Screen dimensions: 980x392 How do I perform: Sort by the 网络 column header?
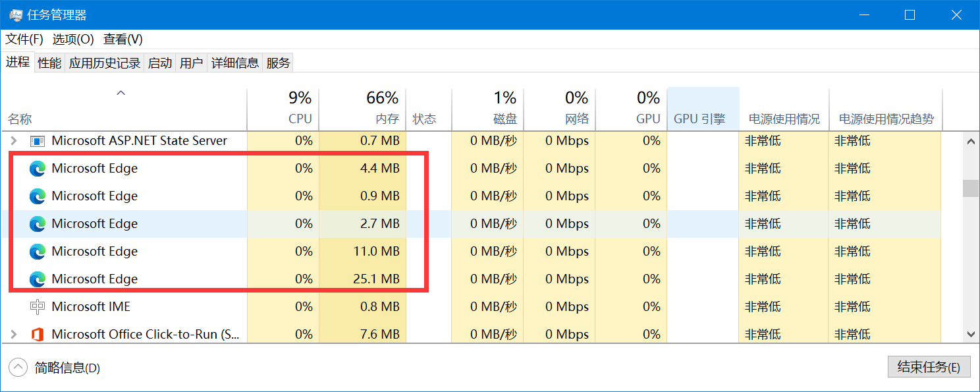[559, 109]
